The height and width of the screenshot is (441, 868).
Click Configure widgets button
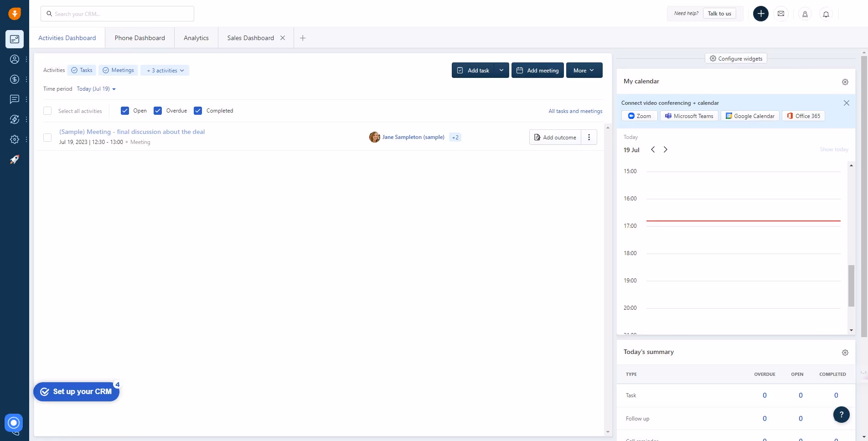pos(736,58)
